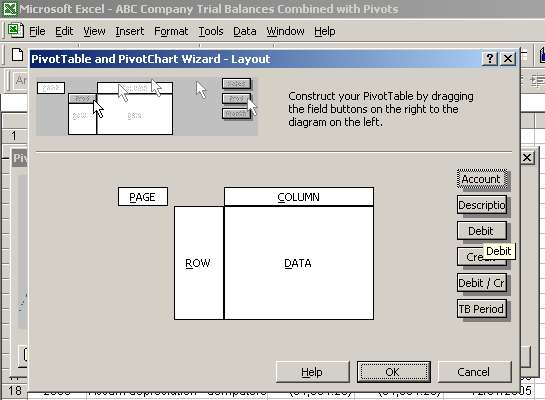Open the File menu
The width and height of the screenshot is (545, 400).
tap(37, 31)
